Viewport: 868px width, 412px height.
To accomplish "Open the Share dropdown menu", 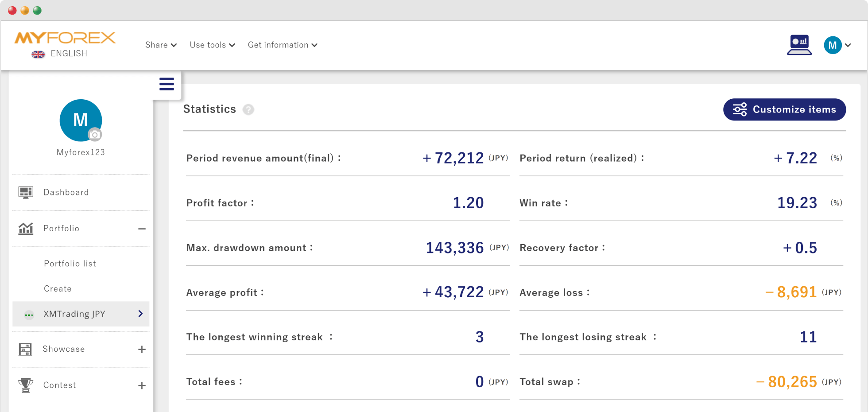I will pos(161,45).
